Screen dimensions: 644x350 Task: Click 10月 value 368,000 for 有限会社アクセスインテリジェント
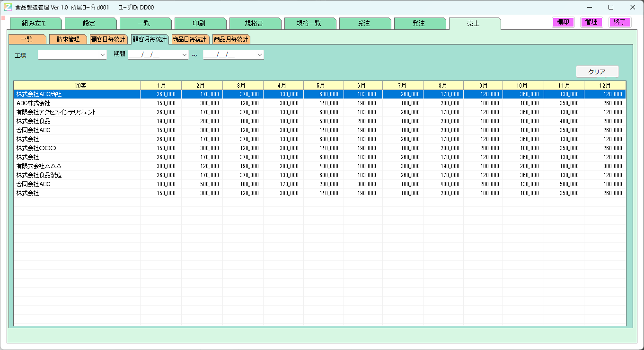tap(530, 113)
